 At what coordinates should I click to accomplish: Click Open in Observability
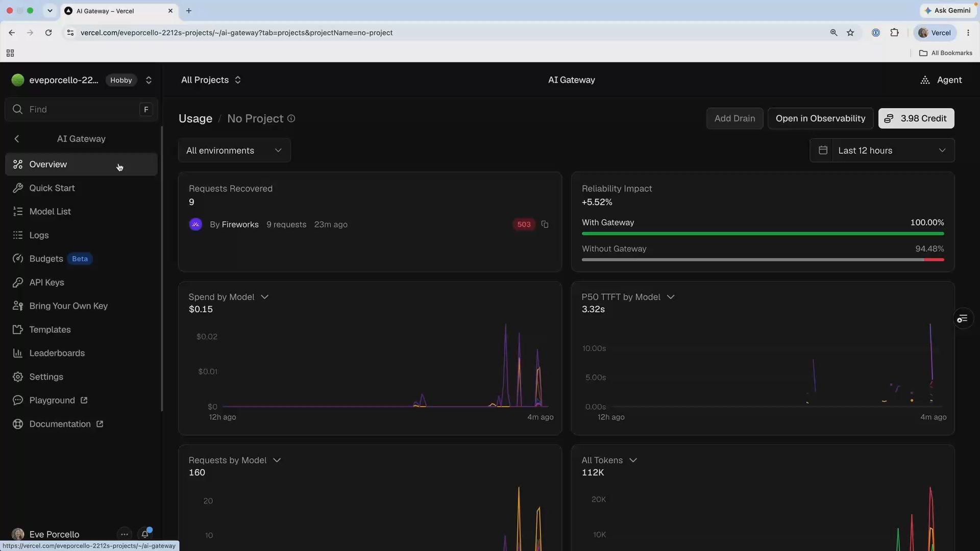pos(820,118)
